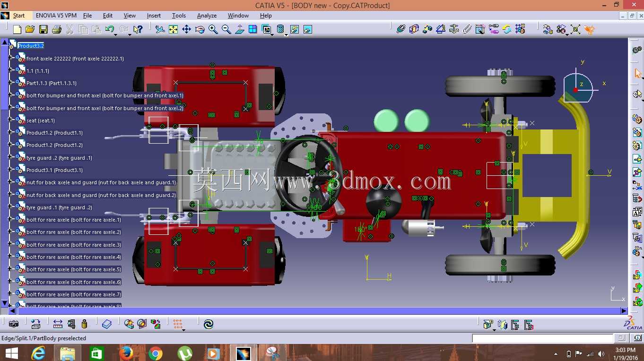Click the New document icon
The image size is (644, 361).
17,29
